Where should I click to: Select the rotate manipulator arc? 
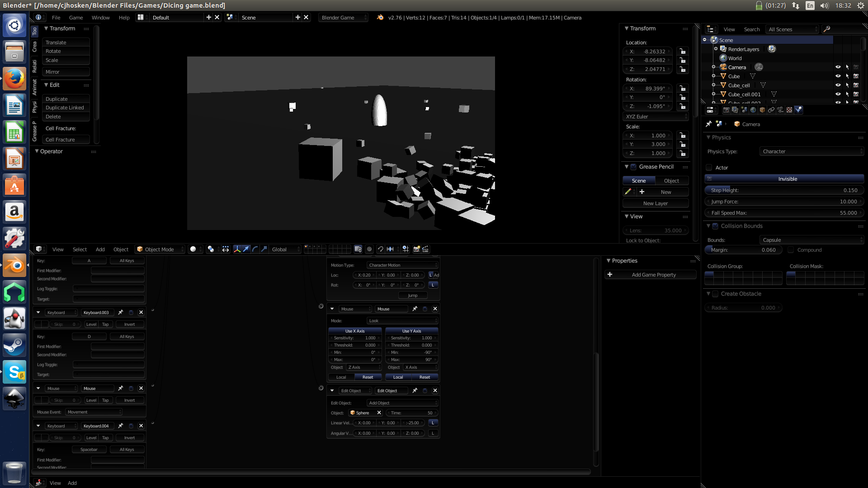pyautogui.click(x=255, y=249)
